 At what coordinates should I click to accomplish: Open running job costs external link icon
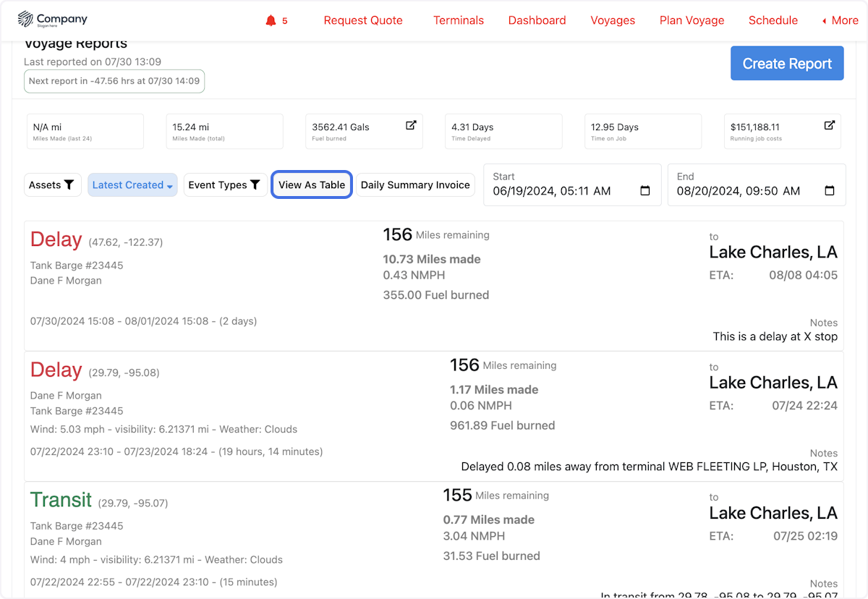tap(830, 125)
